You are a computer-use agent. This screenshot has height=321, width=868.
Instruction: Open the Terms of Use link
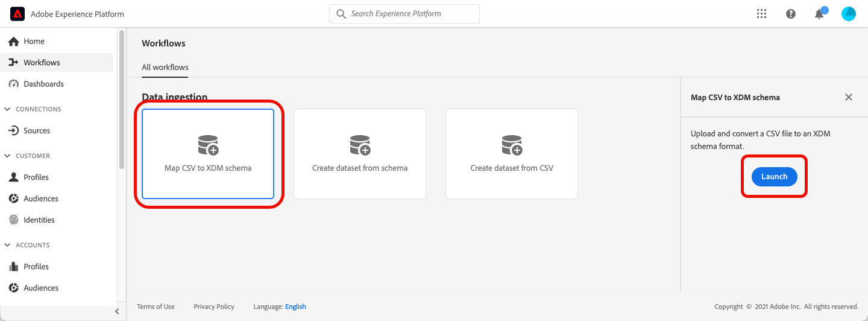coord(156,307)
